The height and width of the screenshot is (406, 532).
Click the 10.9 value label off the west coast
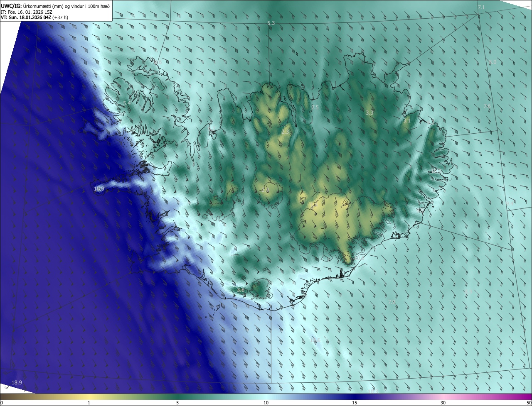(x=99, y=189)
